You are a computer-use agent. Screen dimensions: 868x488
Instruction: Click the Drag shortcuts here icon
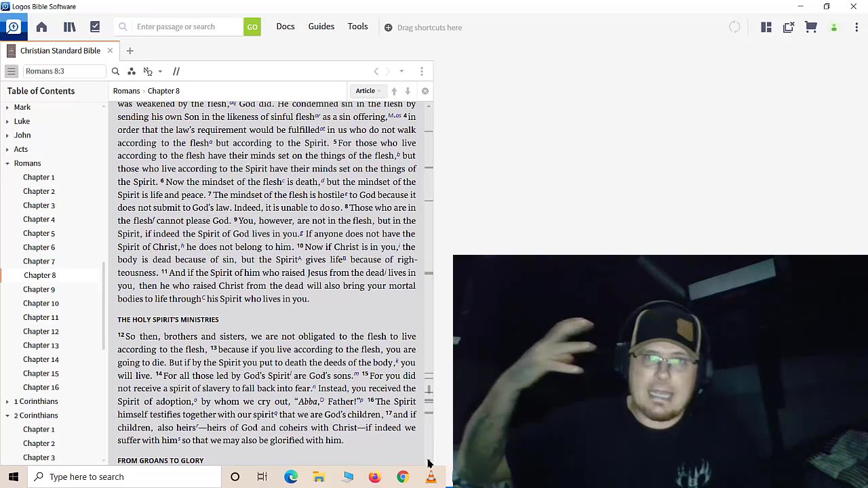(388, 28)
